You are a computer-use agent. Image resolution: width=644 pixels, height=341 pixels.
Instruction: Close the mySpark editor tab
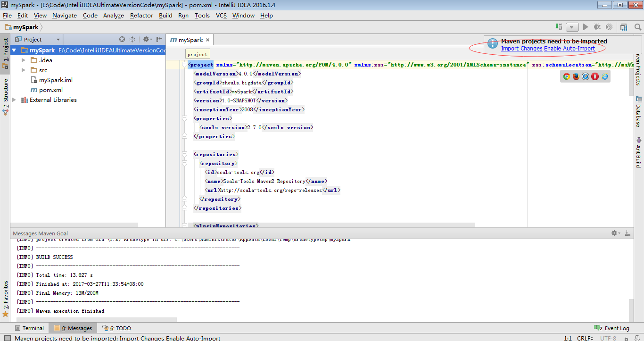208,40
